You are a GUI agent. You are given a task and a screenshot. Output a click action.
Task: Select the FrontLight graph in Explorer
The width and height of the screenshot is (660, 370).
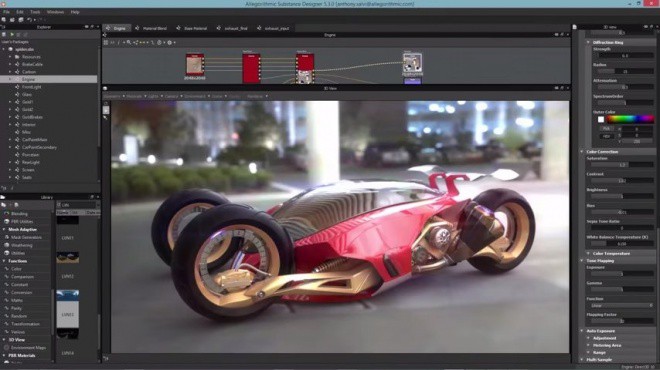(32, 87)
